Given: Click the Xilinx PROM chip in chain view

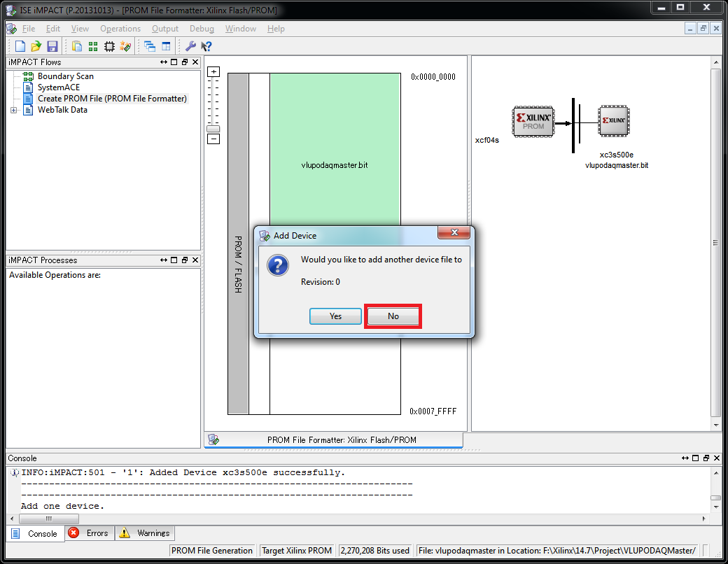Looking at the screenshot, I should pyautogui.click(x=533, y=122).
